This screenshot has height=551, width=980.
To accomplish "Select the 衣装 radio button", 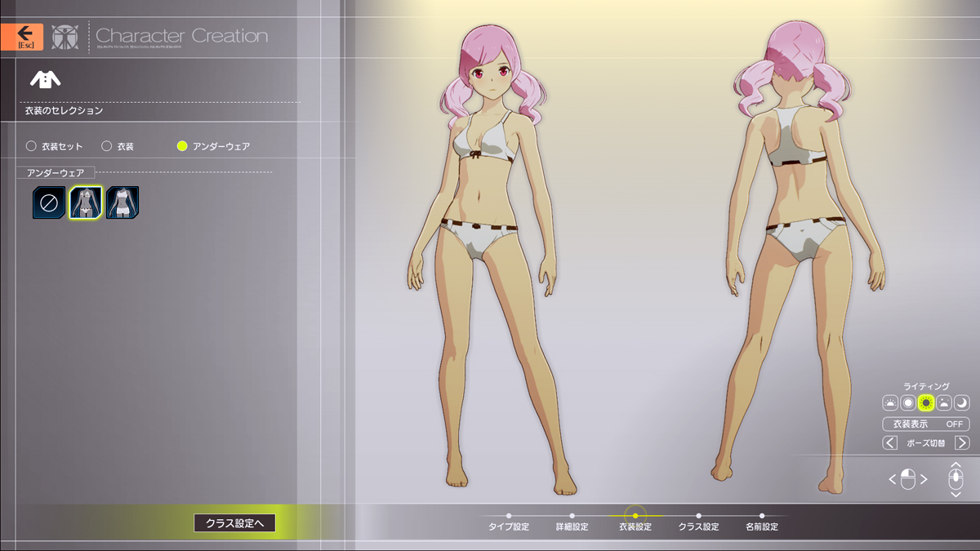I will pyautogui.click(x=106, y=146).
